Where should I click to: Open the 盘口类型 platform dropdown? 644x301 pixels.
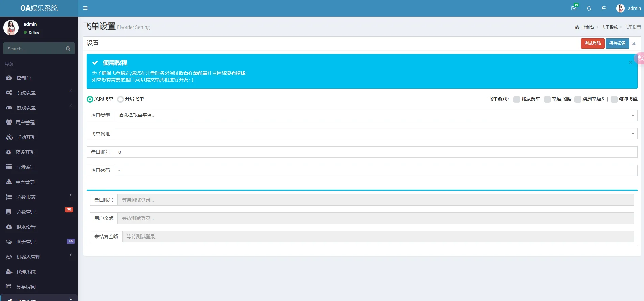click(375, 115)
